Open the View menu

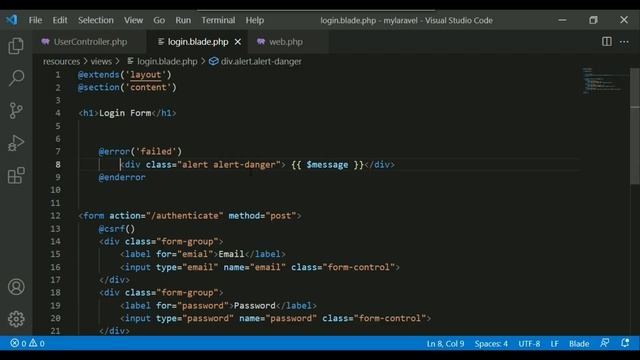[133, 20]
